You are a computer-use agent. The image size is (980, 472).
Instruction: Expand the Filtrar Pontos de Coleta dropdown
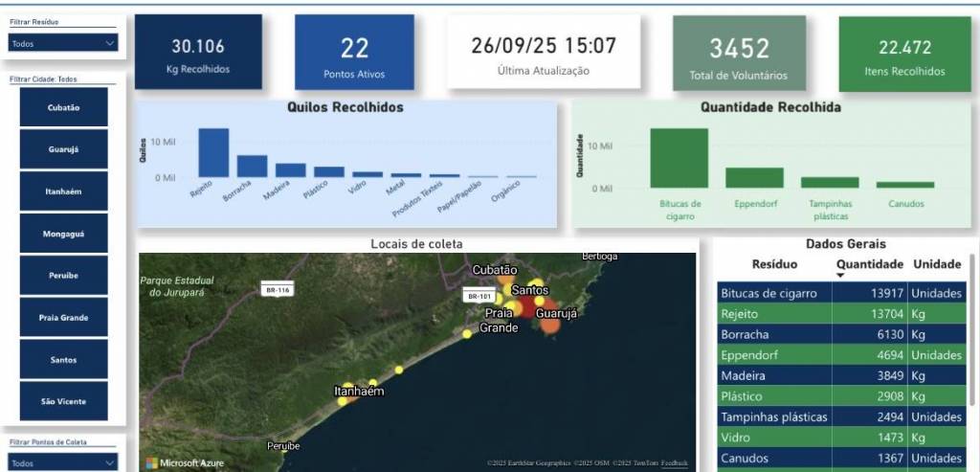pyautogui.click(x=63, y=462)
